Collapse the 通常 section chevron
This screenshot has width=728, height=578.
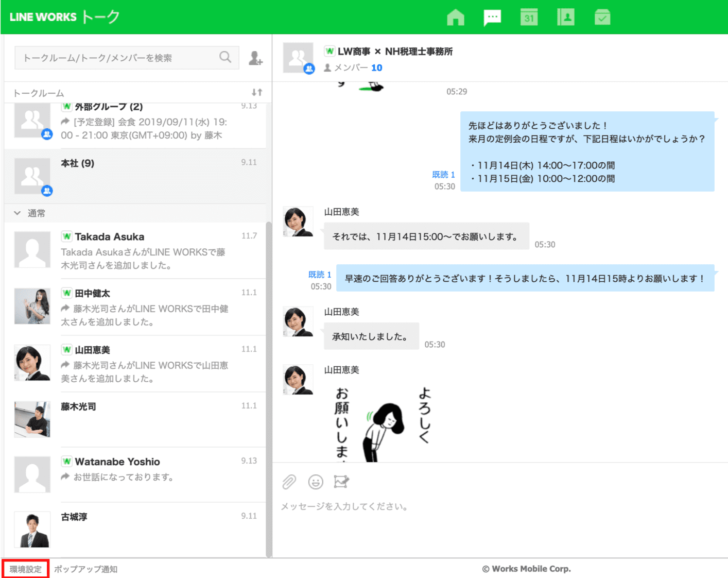pyautogui.click(x=18, y=213)
